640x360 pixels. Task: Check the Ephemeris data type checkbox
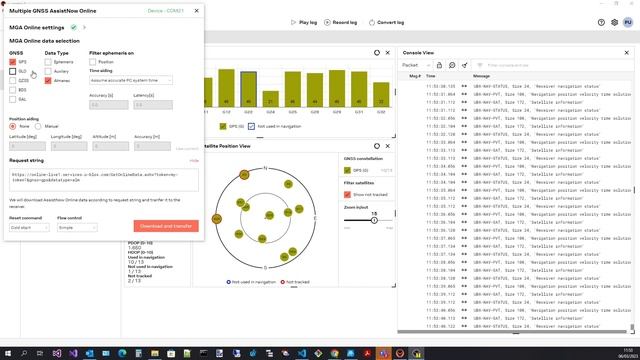coord(48,62)
